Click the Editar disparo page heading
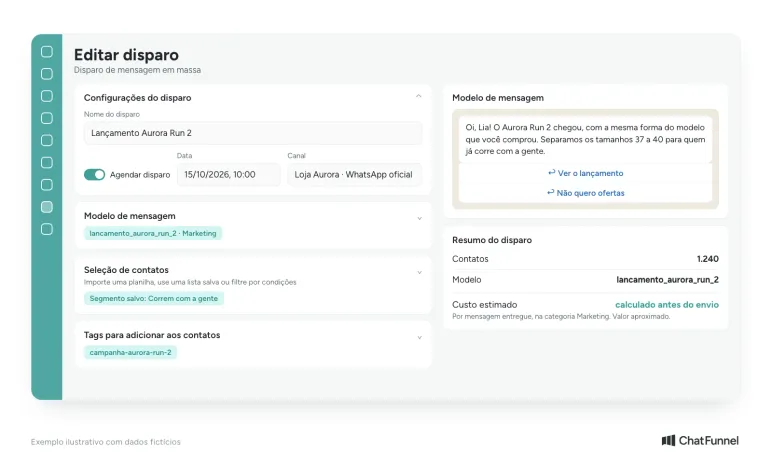 click(x=126, y=55)
